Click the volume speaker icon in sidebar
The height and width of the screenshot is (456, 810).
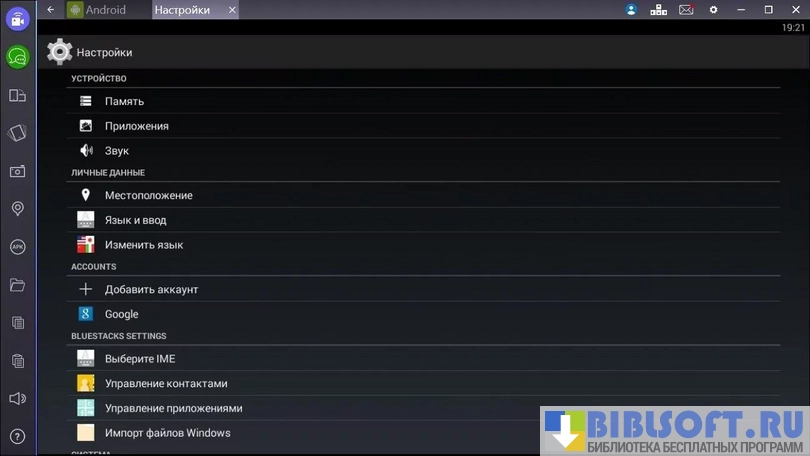click(17, 398)
